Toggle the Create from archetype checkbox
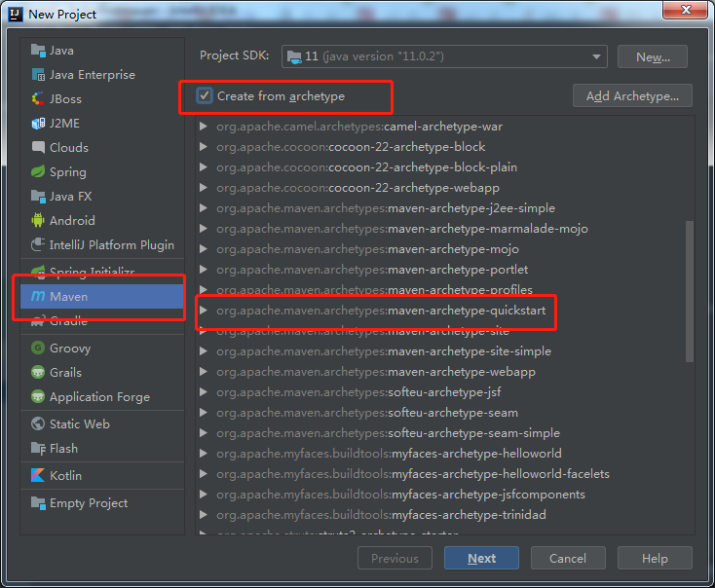715x588 pixels. click(x=205, y=95)
